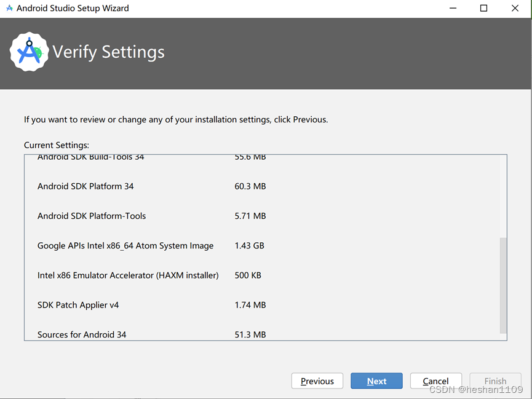Click the Verify Settings header text
The height and width of the screenshot is (399, 532).
tap(108, 53)
